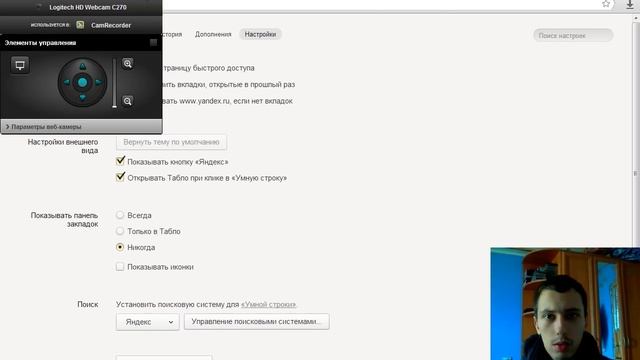Open Управление поисковыми системами button

(256, 322)
